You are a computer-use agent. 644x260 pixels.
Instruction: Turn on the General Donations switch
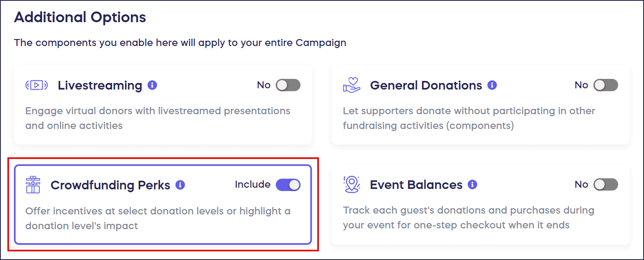point(605,85)
